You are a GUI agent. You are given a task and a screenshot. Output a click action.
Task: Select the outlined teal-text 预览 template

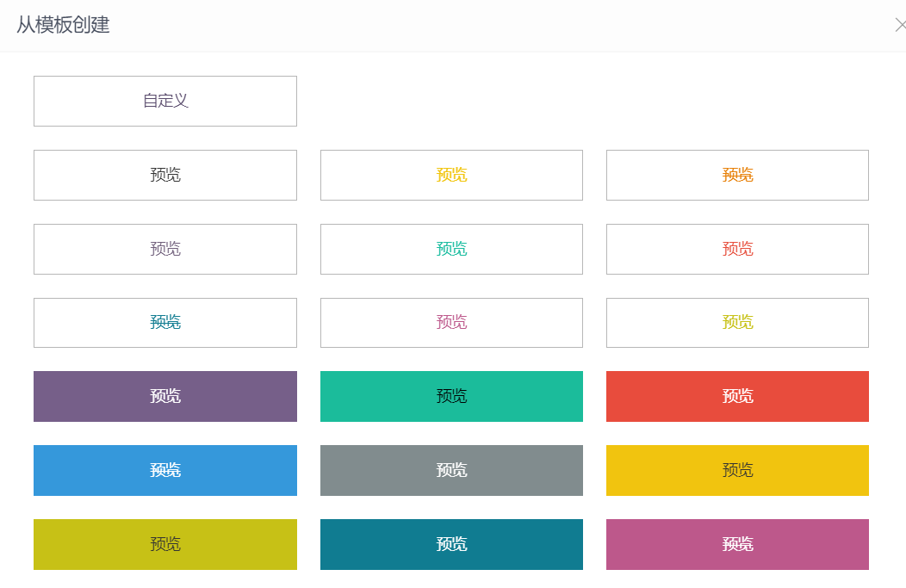[165, 323]
